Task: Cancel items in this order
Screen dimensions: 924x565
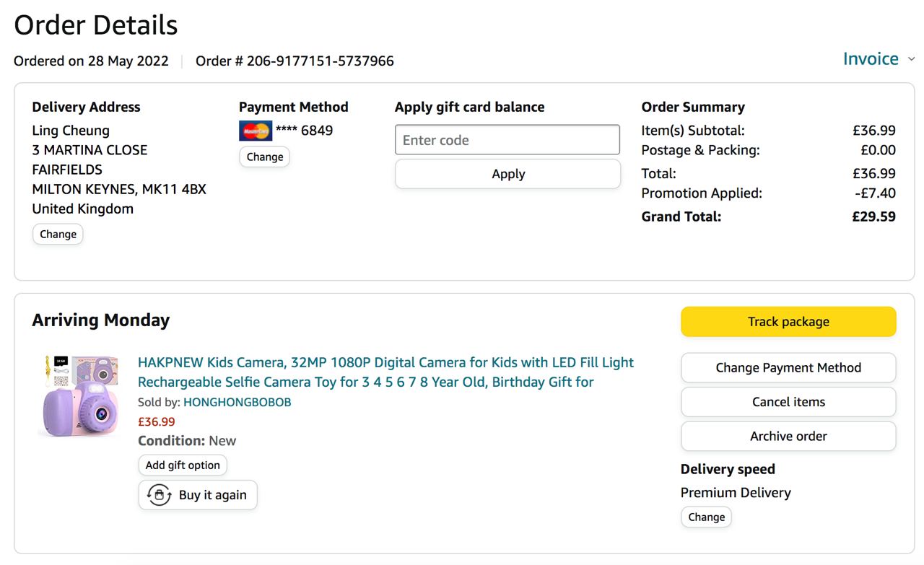Action: click(x=788, y=402)
